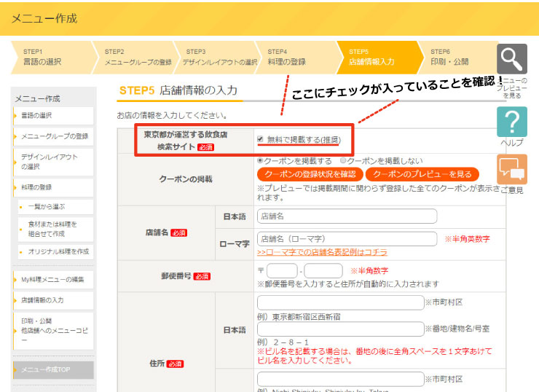The image size is (539, 392).
Task: Focus the 番地/建物名/号室 address field
Action: (x=340, y=329)
